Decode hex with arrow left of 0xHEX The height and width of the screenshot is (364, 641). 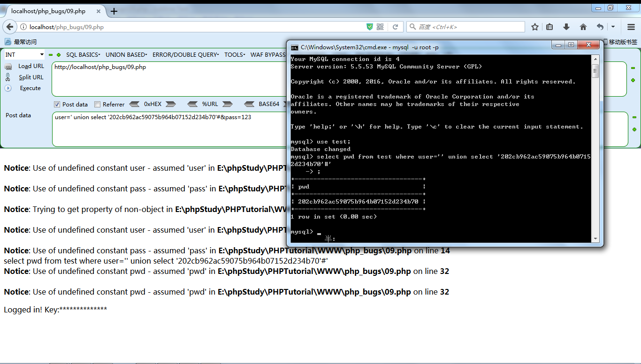(134, 104)
